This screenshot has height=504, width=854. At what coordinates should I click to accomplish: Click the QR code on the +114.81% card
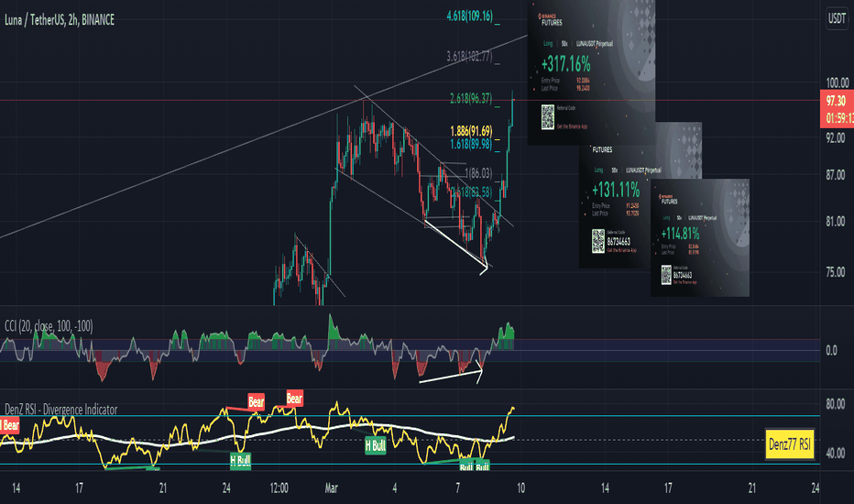pos(666,275)
